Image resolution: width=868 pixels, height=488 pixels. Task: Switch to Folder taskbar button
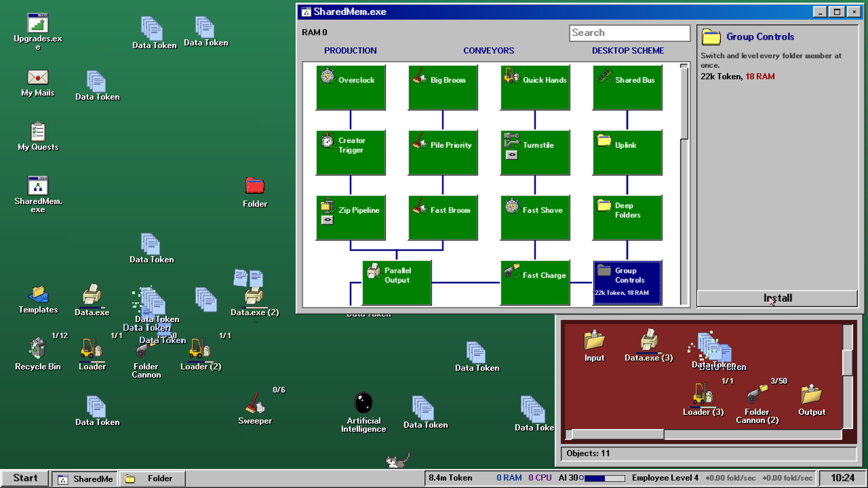(x=152, y=479)
